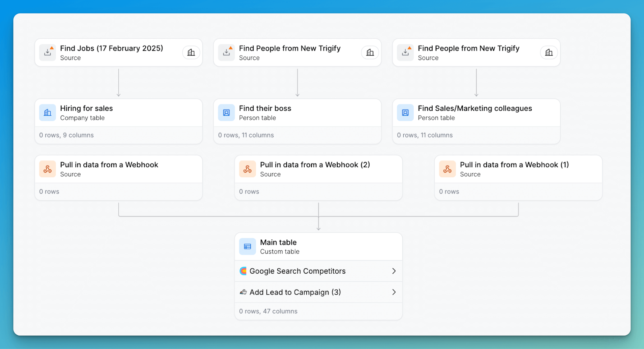This screenshot has width=644, height=349.
Task: Open the Find their boss table title
Action: [x=265, y=108]
